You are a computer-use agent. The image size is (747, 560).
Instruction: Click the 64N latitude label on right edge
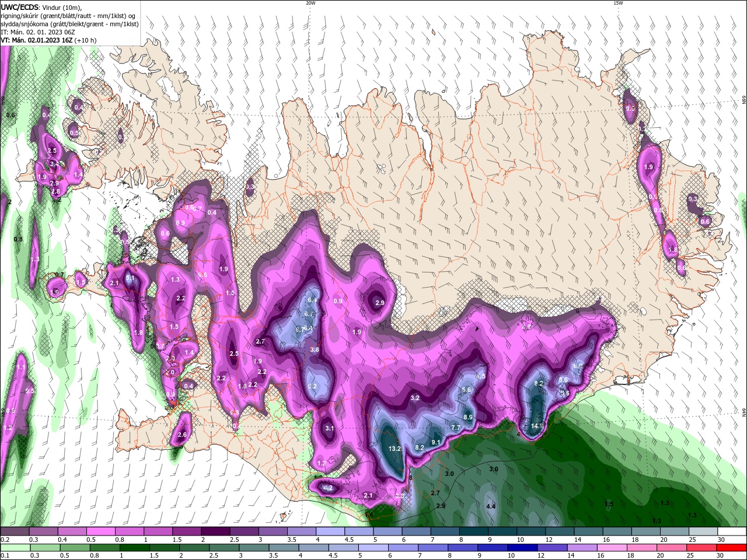pyautogui.click(x=743, y=412)
